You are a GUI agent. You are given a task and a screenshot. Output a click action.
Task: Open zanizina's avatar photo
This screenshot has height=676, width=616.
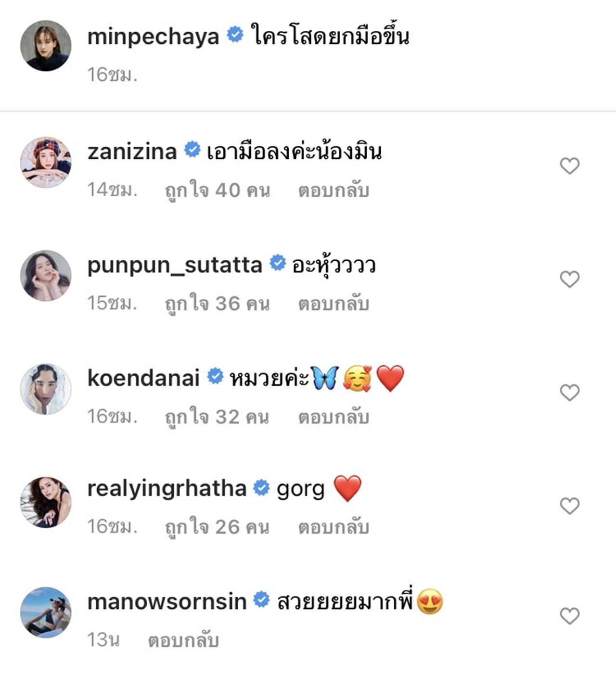(46, 162)
